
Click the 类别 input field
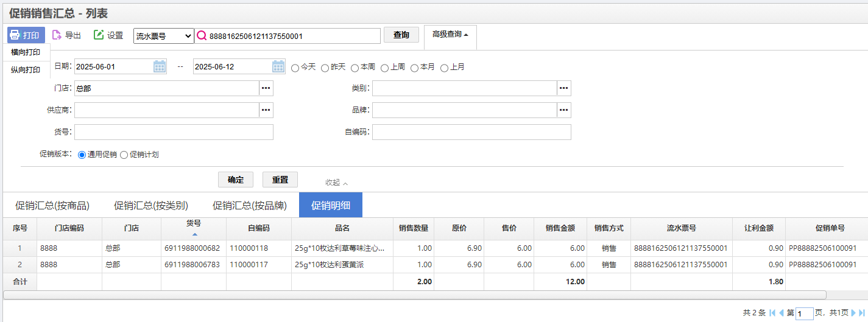point(465,88)
